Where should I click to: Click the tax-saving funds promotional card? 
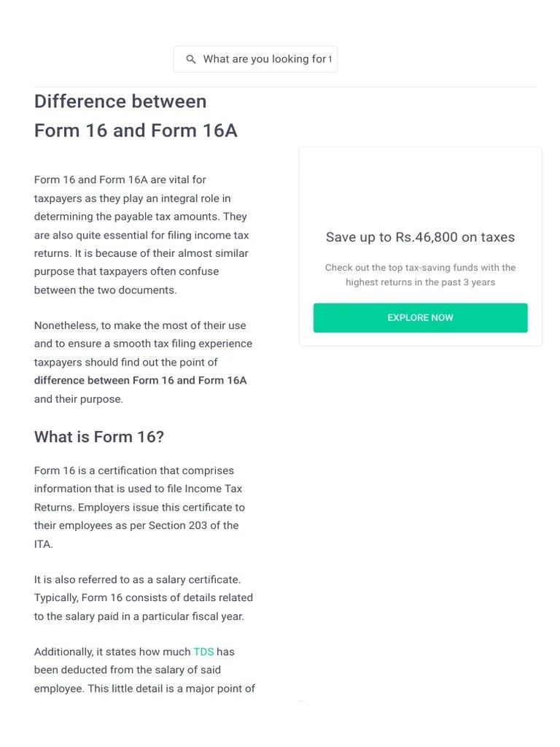[420, 246]
